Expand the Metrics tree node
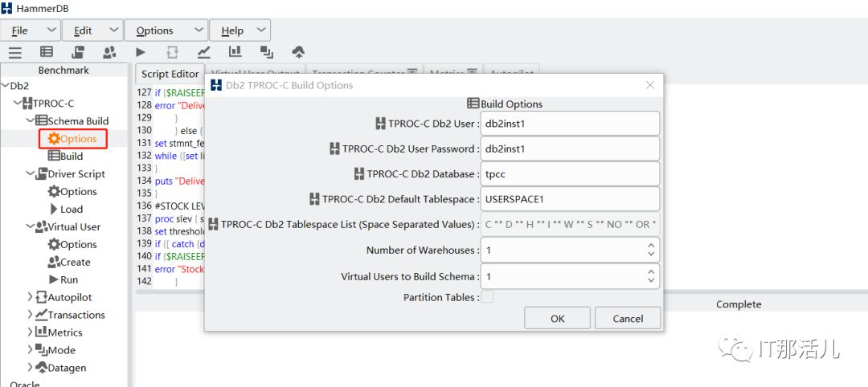 pos(30,333)
